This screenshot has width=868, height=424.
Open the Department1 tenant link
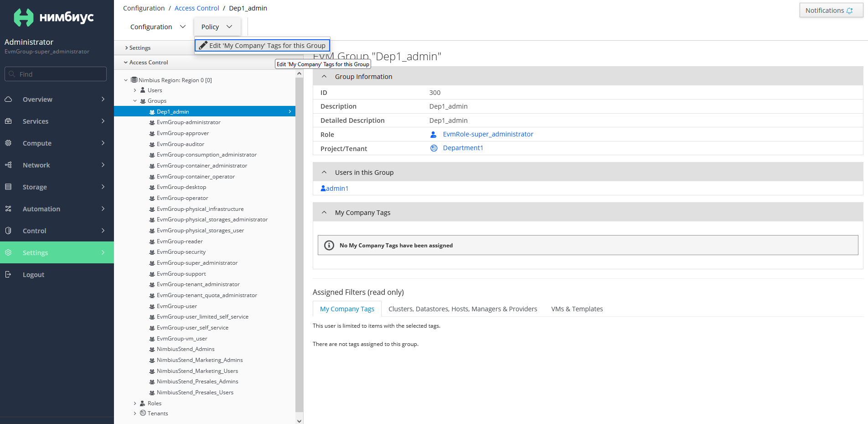463,148
